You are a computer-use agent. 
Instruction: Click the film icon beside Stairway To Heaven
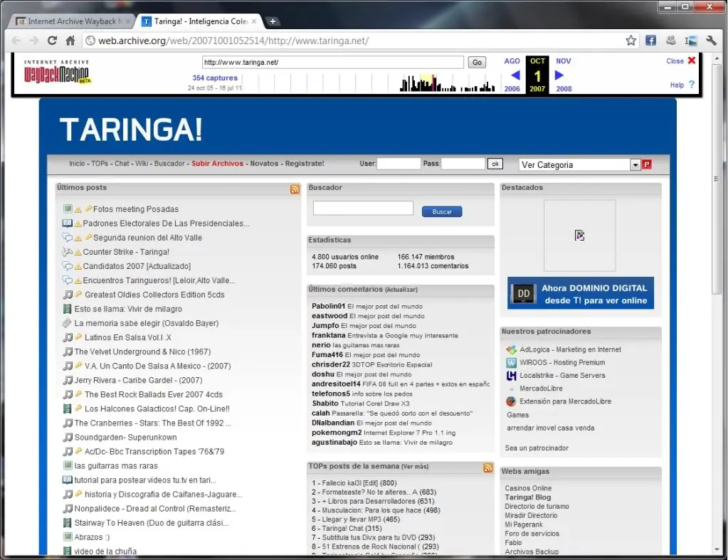click(68, 523)
